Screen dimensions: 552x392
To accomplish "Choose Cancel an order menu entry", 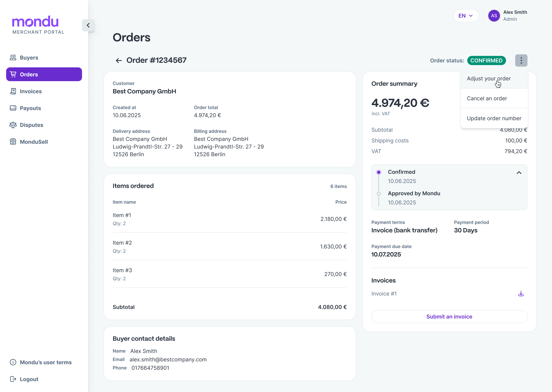I will point(487,99).
